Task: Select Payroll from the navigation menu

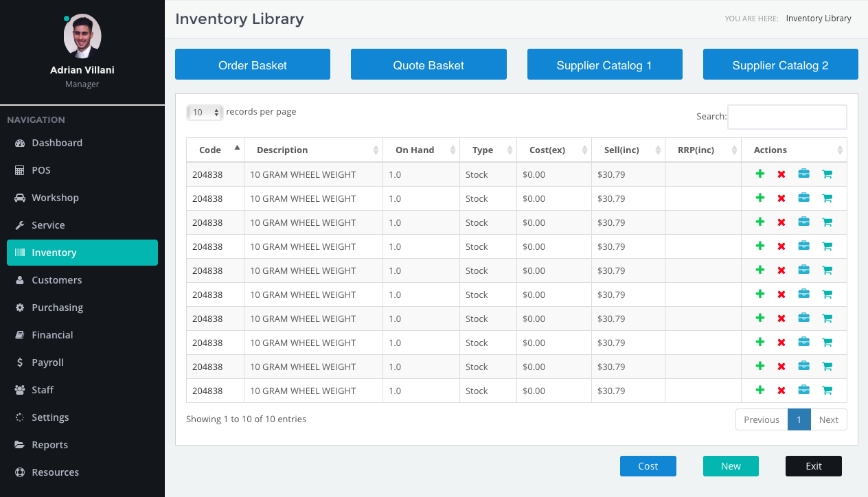Action: (x=47, y=362)
